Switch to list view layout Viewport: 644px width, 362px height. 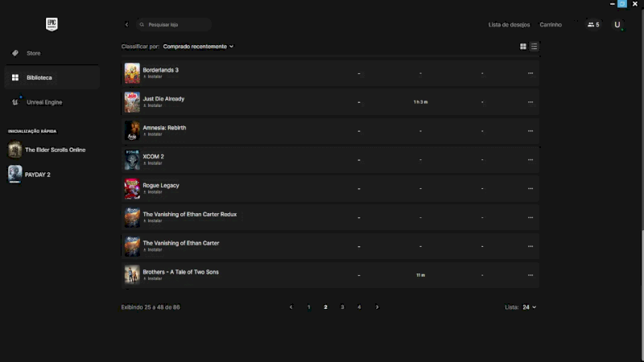534,47
